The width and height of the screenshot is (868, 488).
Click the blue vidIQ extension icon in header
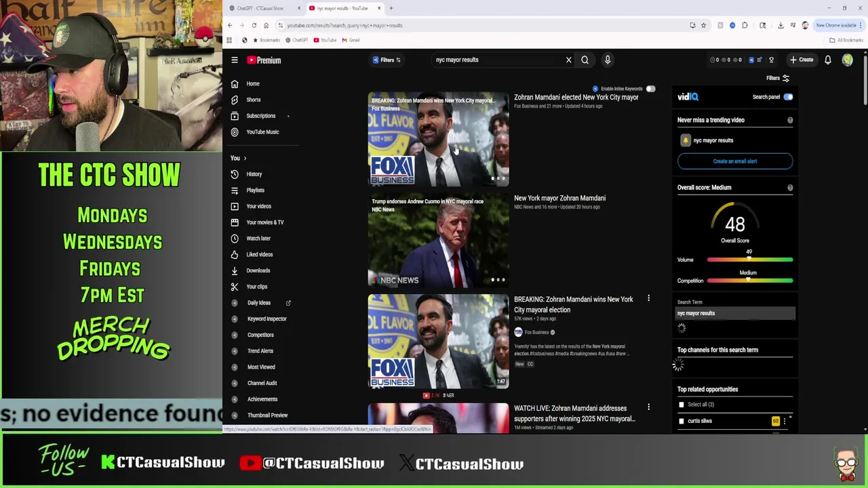(751, 60)
